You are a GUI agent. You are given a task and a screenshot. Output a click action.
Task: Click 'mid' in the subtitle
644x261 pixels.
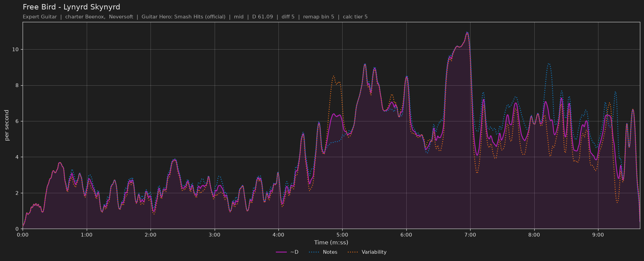(x=239, y=17)
